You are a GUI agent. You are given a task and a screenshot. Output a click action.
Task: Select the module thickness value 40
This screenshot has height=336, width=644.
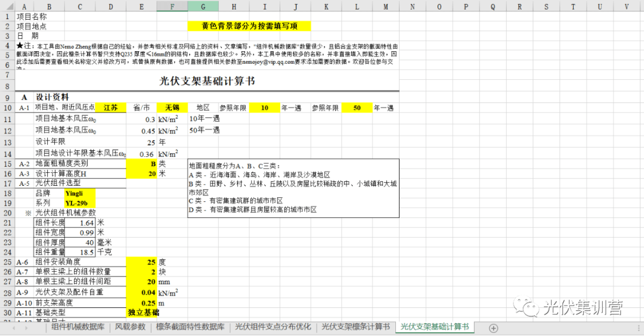(80, 242)
